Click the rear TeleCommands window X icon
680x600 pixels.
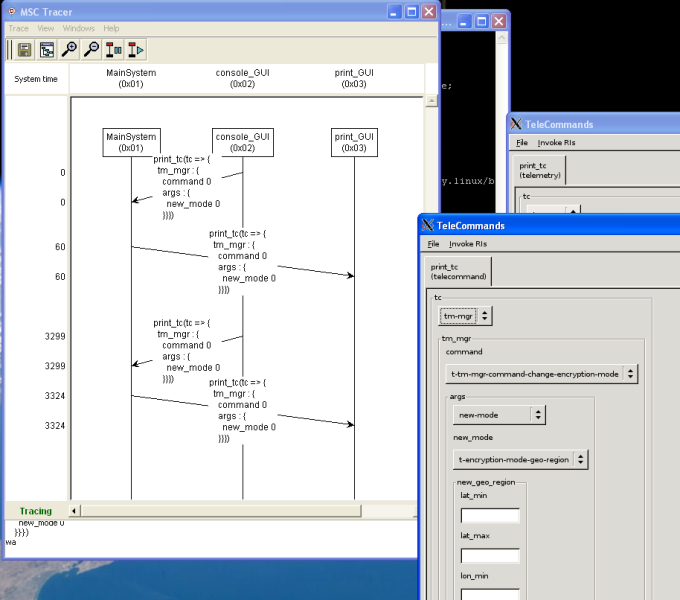pyautogui.click(x=516, y=124)
